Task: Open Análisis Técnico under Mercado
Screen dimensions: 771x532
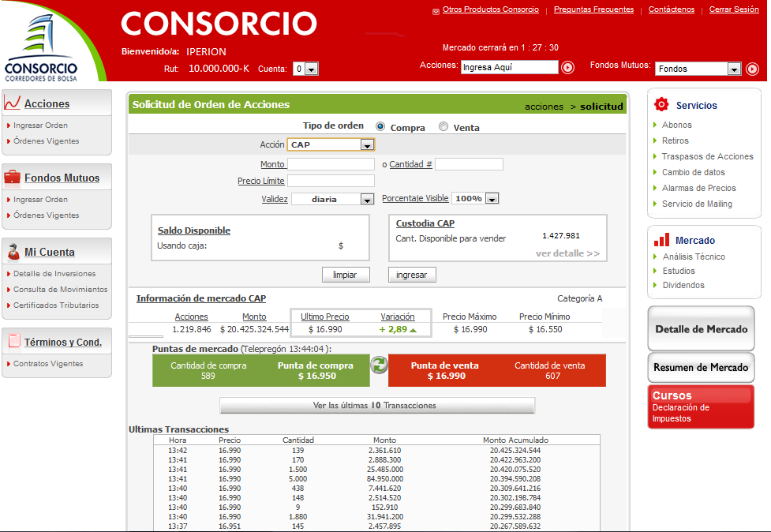Action: coord(694,257)
